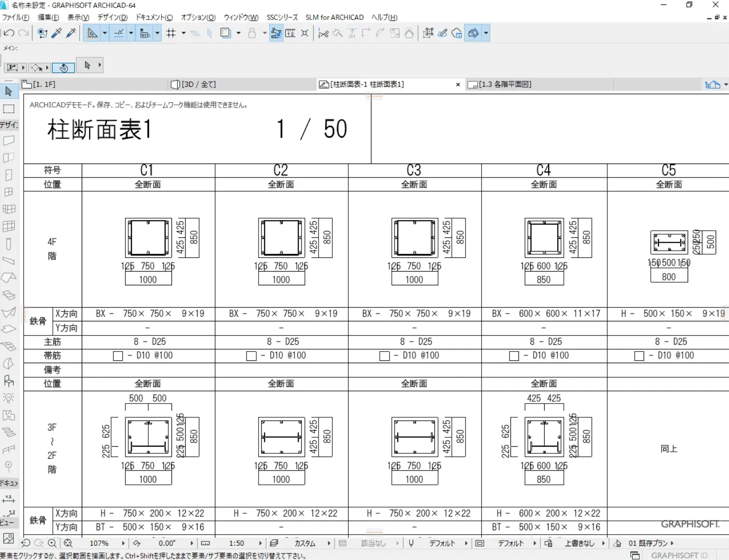729x560 pixels.
Task: Toggle the Snap Guides icon
Action: pos(119,33)
